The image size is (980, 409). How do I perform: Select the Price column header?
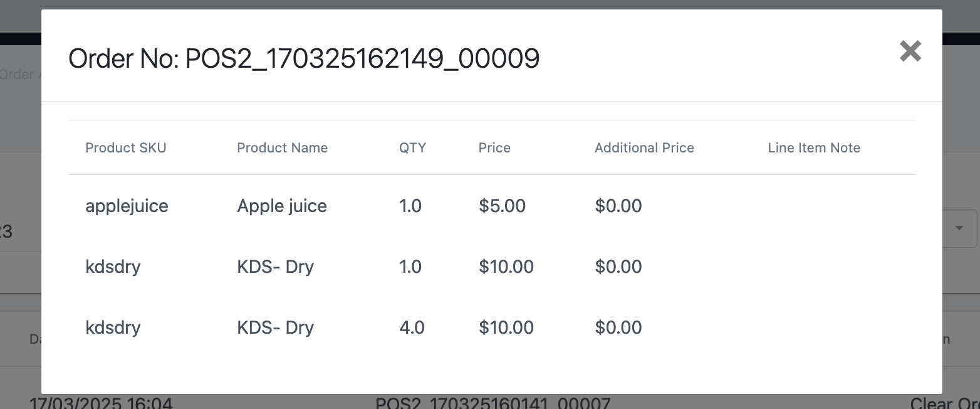(x=494, y=148)
